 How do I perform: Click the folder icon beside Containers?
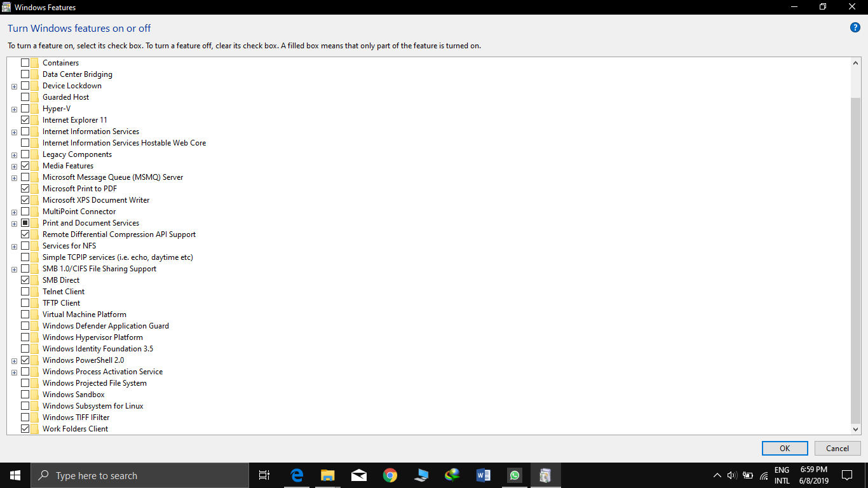(35, 63)
